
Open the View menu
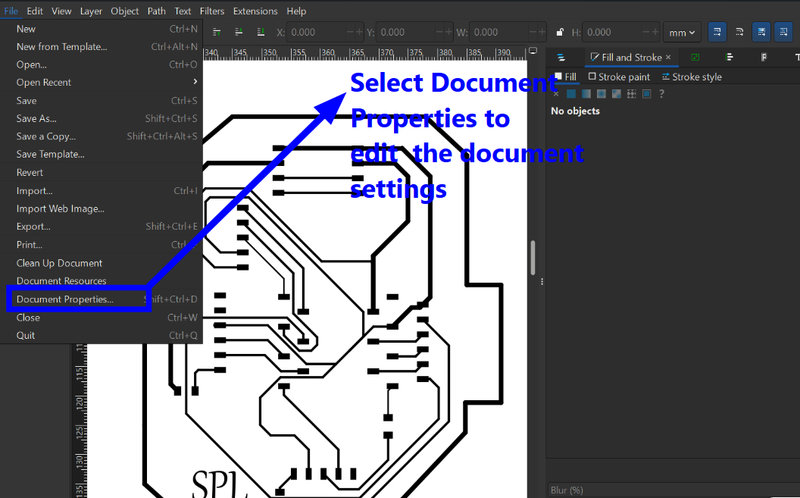(61, 11)
